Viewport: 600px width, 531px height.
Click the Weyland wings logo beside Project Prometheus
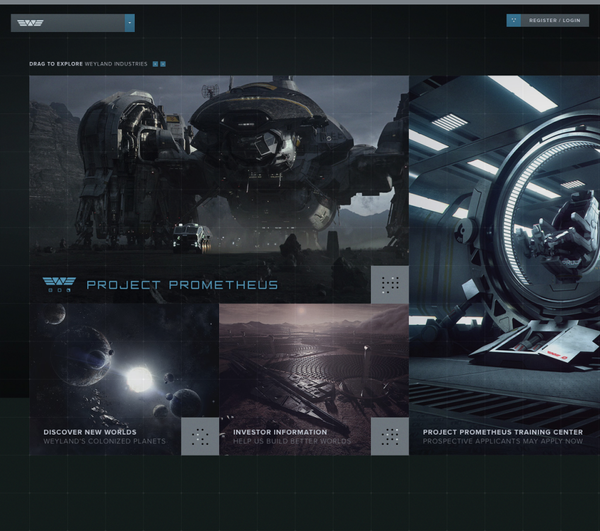pos(59,285)
